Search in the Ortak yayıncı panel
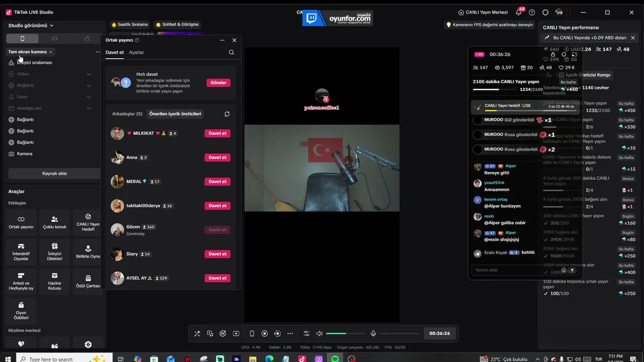The image size is (644, 362). tap(231, 52)
